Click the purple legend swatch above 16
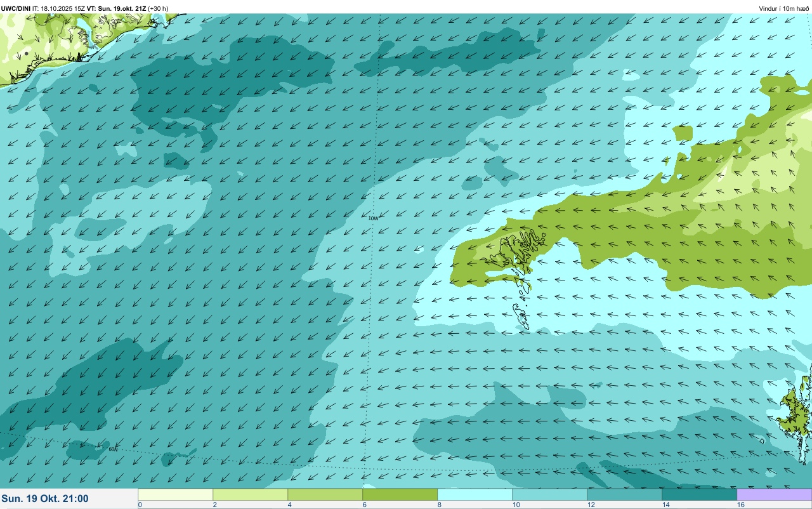 pyautogui.click(x=775, y=494)
